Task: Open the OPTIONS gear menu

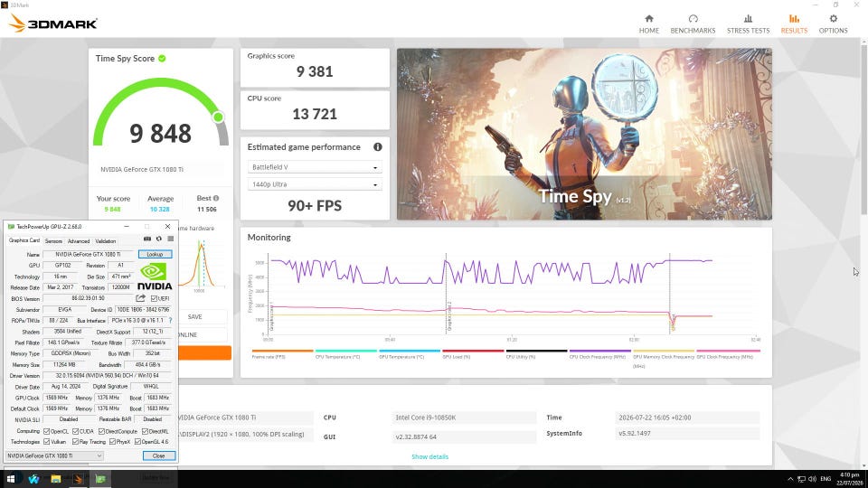Action: point(833,24)
